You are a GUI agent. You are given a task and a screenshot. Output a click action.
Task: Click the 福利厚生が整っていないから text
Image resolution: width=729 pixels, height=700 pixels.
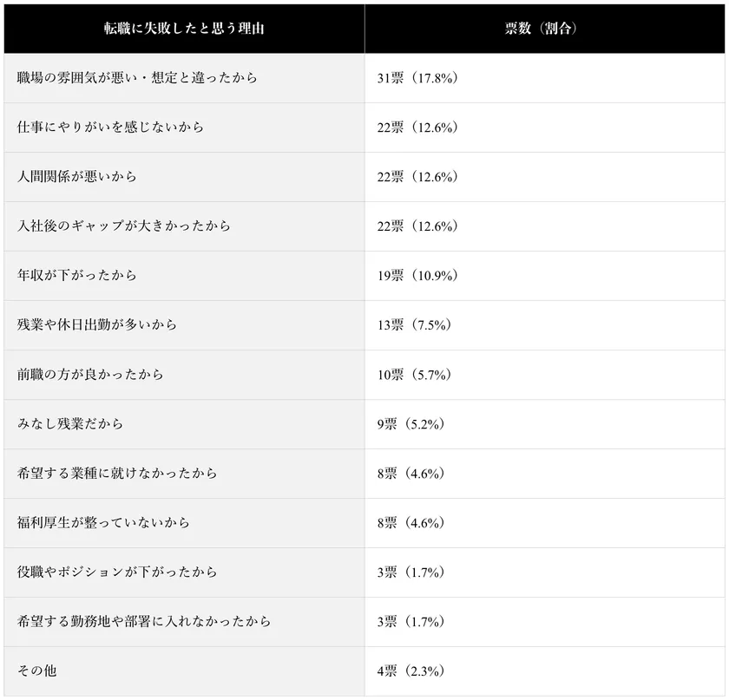tap(103, 523)
